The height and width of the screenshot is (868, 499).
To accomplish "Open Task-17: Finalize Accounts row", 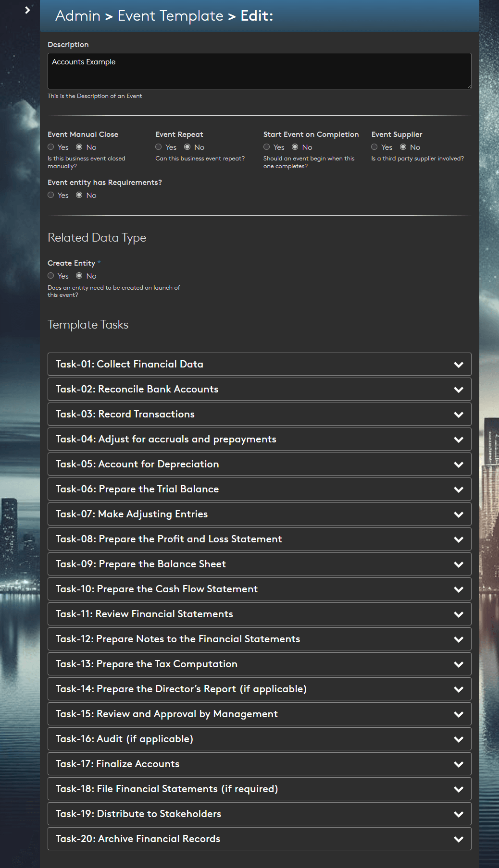I will coord(259,764).
